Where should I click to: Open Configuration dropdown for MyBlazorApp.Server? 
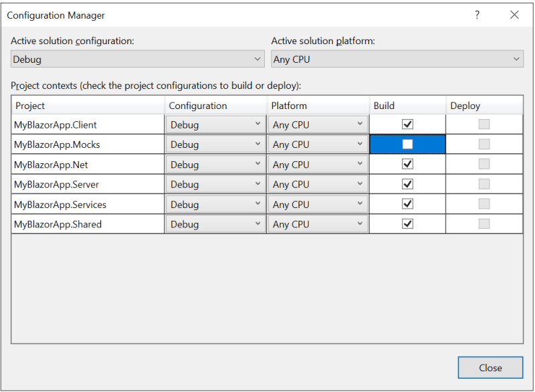pyautogui.click(x=215, y=184)
